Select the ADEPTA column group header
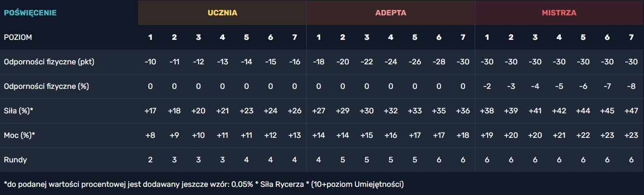644x195 pixels. point(391,13)
